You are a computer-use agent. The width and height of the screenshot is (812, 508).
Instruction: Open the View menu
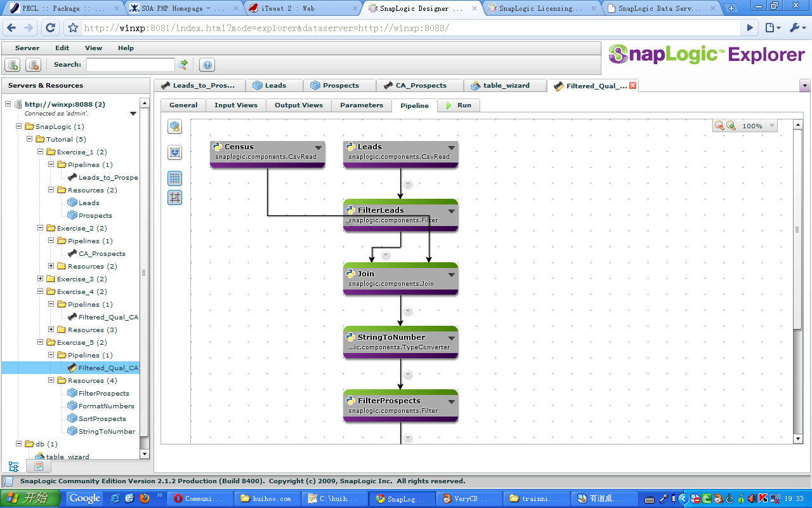(93, 48)
